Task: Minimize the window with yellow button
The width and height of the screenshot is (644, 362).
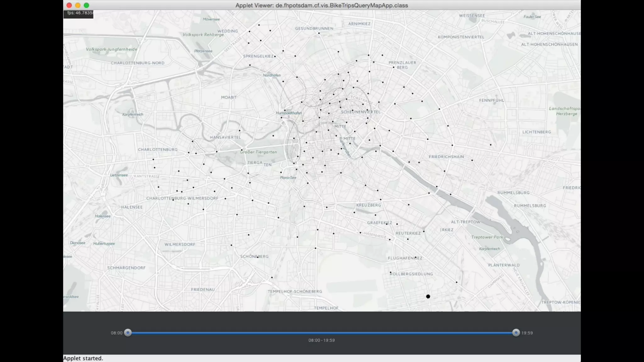Action: [78, 5]
